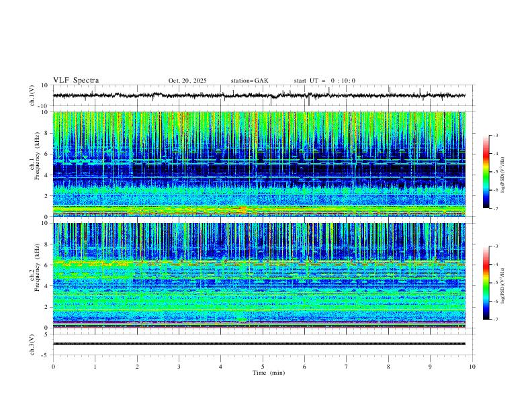Screen dimensions: 532x411
Task: Click the 'Time (min)' axis label
Action: pyautogui.click(x=269, y=373)
